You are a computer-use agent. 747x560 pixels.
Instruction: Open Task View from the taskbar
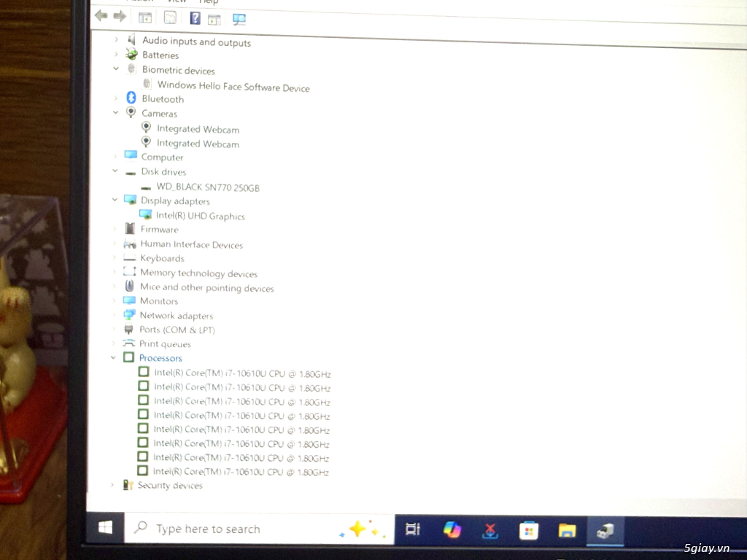pyautogui.click(x=413, y=529)
